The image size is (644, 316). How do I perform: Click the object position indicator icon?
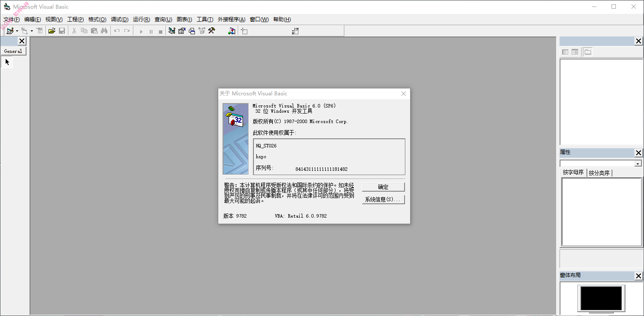244,31
